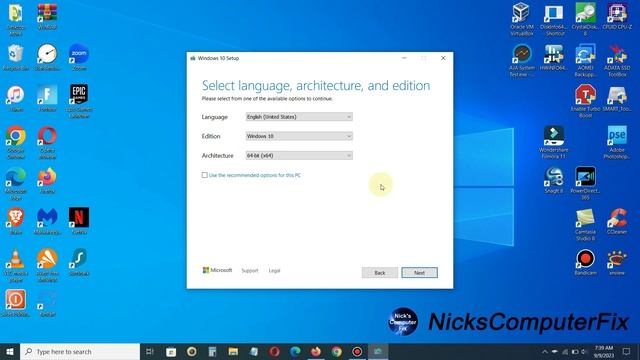Select the ADATA SSD ToolBox desktop shortcut
Image resolution: width=640 pixels, height=360 pixels.
[x=617, y=60]
